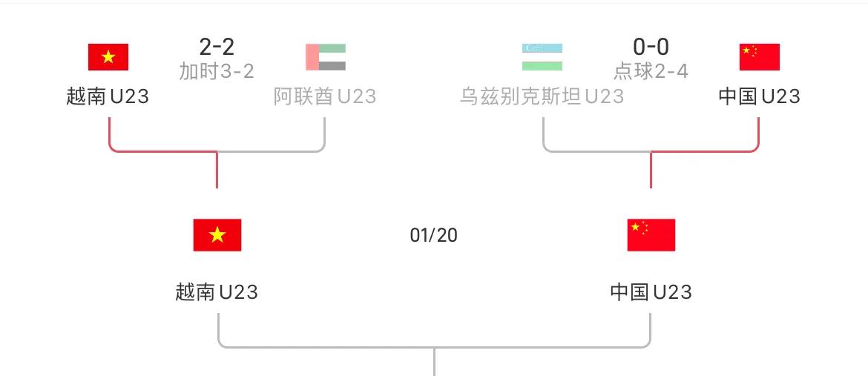Click the faded UAE U23 flag
This screenshot has width=868, height=376.
click(x=326, y=57)
